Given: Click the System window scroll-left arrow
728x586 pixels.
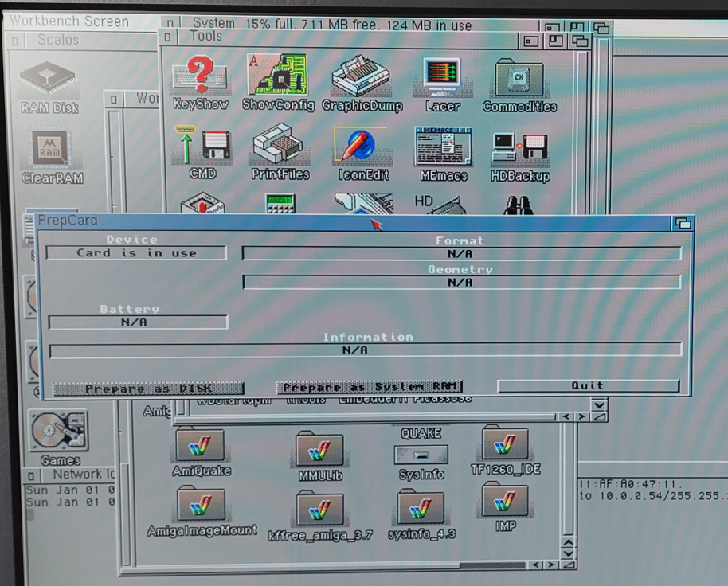Looking at the screenshot, I should tap(566, 416).
